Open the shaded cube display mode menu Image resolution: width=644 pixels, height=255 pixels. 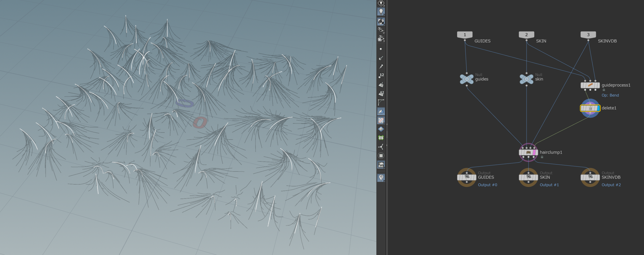pos(381,22)
